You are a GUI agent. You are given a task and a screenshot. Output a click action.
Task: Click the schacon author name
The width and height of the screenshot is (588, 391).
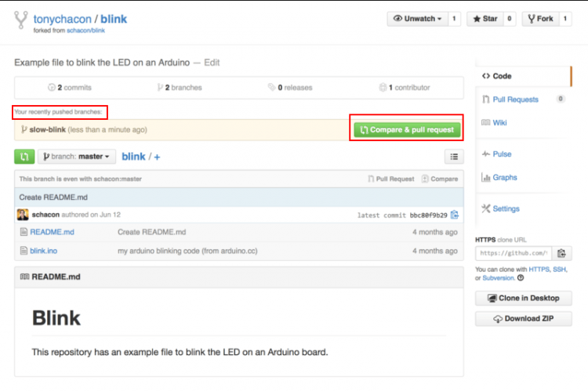[x=45, y=215]
